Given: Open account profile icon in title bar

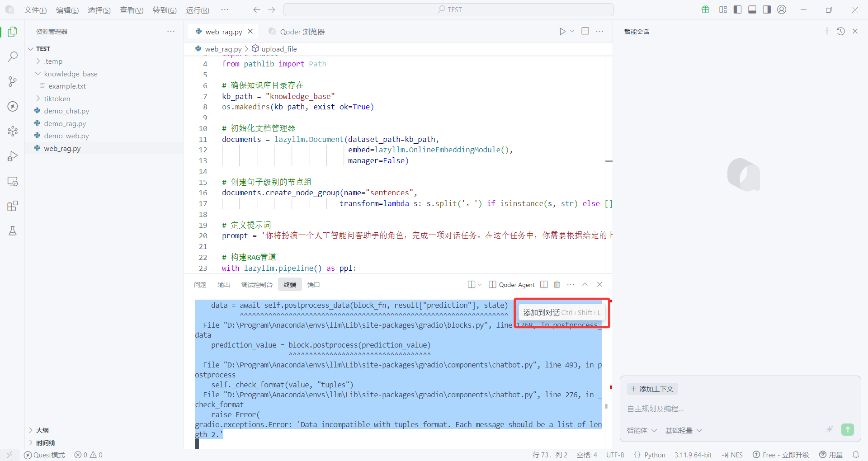Looking at the screenshot, I should (782, 9).
